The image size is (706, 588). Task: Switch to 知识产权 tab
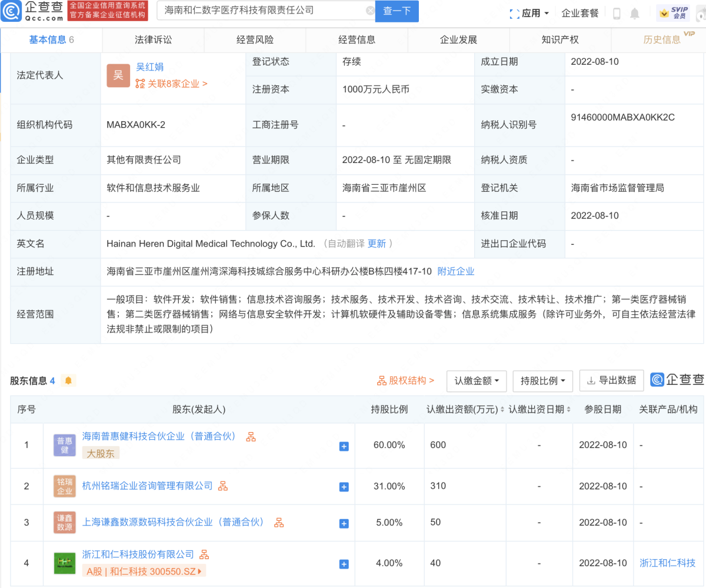tap(560, 39)
